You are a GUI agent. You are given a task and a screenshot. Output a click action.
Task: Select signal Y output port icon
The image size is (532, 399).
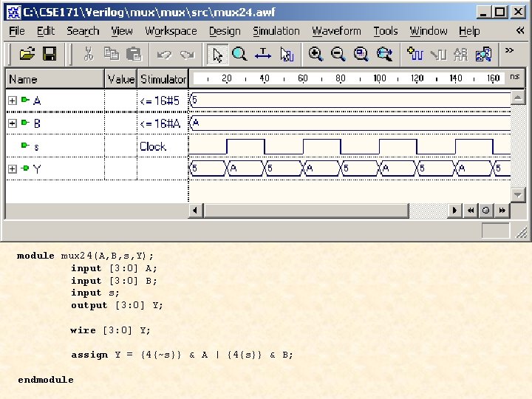25,168
